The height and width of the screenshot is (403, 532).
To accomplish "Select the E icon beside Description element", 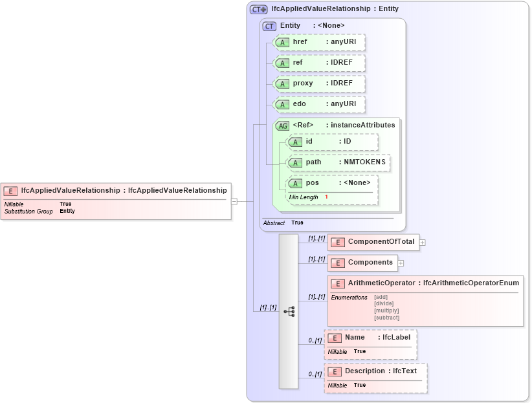I will point(335,371).
